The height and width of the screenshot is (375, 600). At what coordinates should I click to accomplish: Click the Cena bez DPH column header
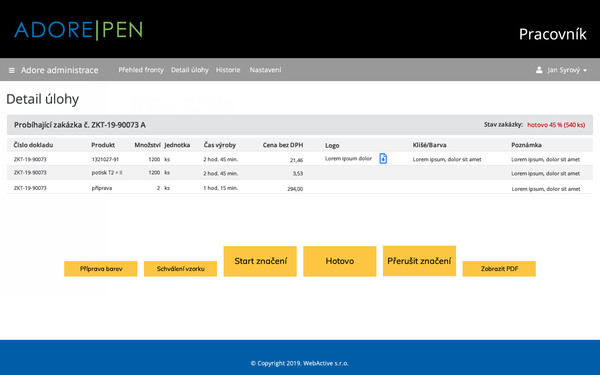283,145
